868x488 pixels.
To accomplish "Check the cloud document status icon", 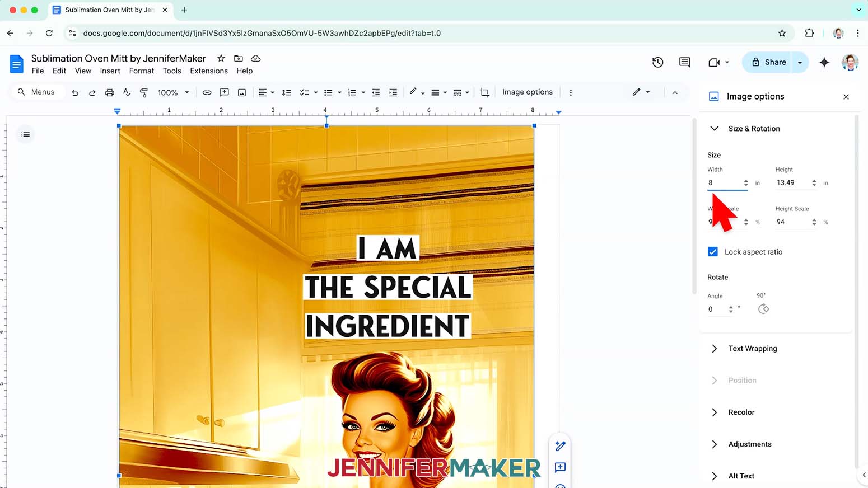I will (256, 58).
